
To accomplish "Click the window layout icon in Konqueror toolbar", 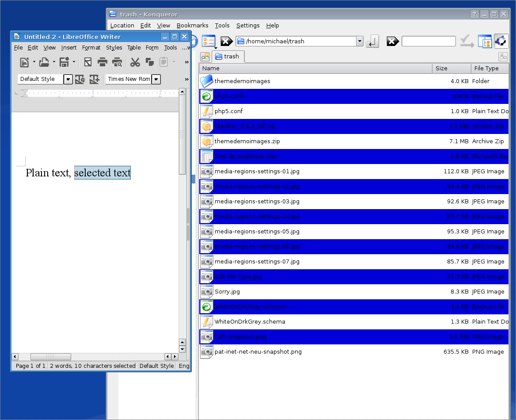I will coord(485,42).
